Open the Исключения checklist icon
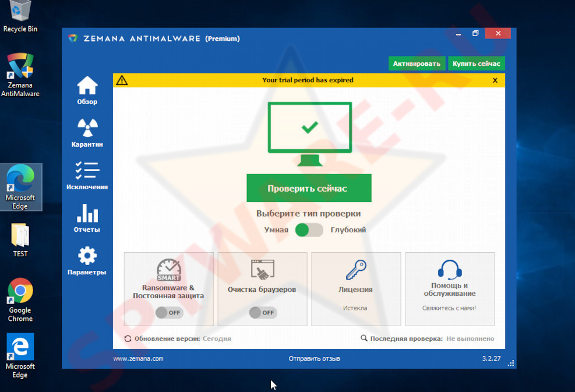575x392 pixels. 87,171
